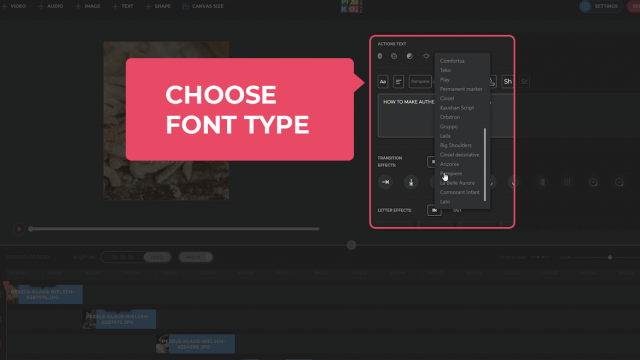640x360 pixels.
Task: Click the Sh shadow button
Action: [507, 82]
